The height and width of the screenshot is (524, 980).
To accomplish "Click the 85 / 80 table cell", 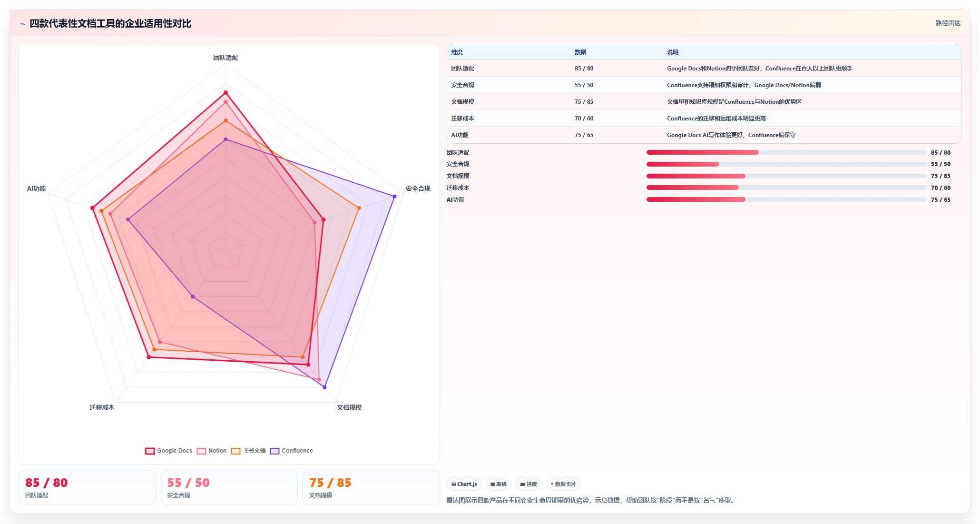I will pos(584,69).
